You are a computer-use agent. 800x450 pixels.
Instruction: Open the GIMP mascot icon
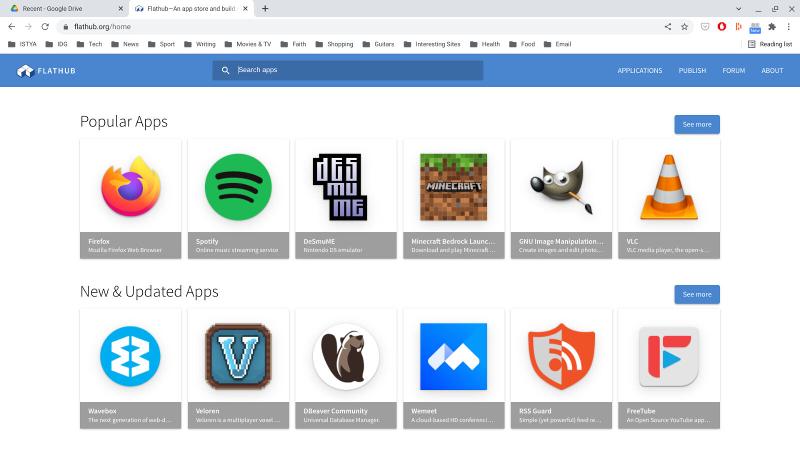tap(561, 187)
